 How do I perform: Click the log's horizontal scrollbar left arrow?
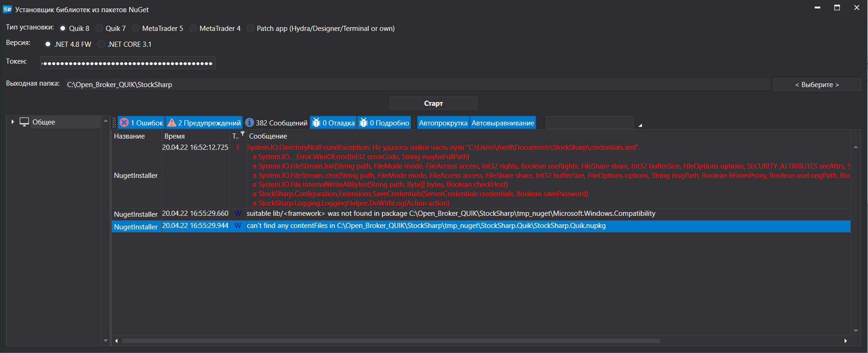tap(117, 341)
